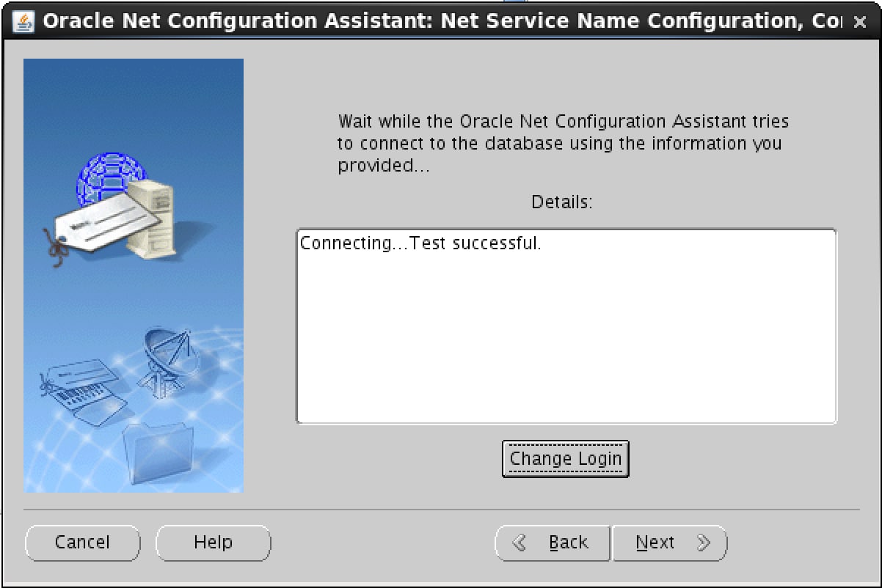Screen dimensions: 882x588
Task: Click the right chevron on Next
Action: 704,543
